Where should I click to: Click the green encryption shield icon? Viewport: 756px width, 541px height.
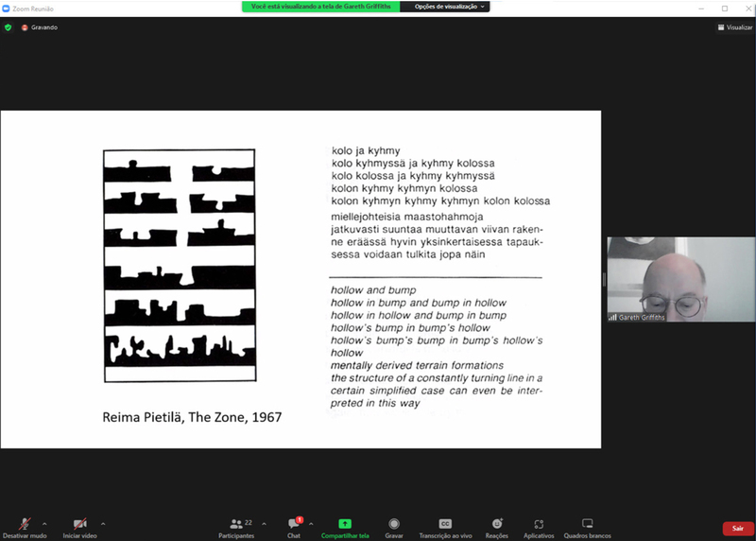point(8,27)
